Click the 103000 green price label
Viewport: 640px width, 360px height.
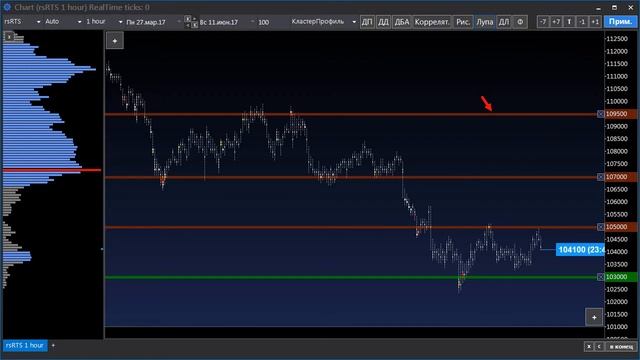point(620,277)
